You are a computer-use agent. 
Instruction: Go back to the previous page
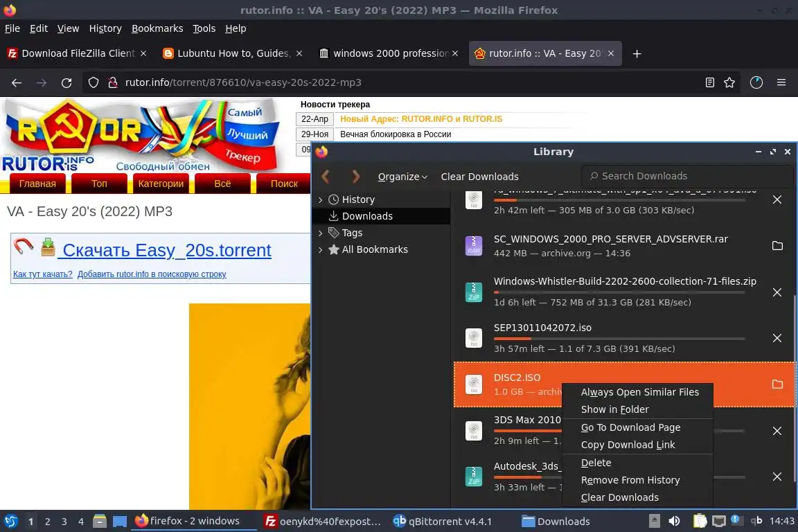coord(17,82)
